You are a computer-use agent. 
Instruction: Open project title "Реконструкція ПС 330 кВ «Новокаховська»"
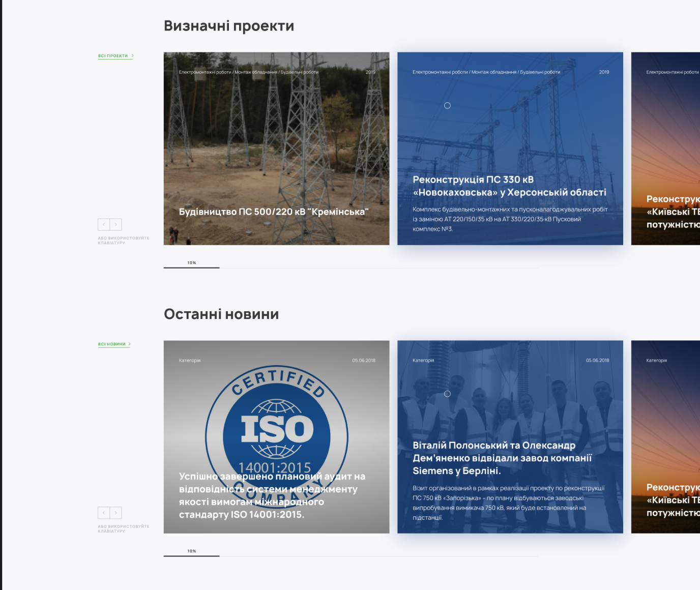(x=509, y=186)
